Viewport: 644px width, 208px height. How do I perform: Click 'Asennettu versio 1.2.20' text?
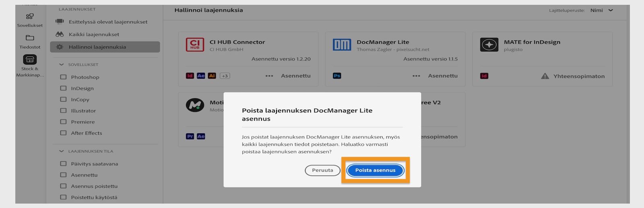point(281,59)
